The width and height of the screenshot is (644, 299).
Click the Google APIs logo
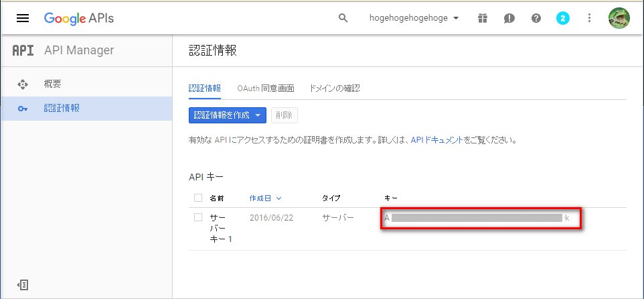(79, 18)
